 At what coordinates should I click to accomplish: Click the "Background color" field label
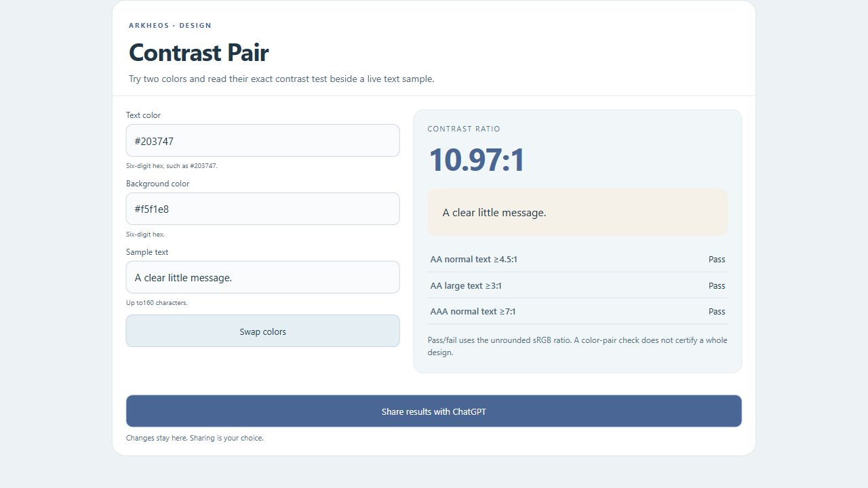tap(158, 184)
